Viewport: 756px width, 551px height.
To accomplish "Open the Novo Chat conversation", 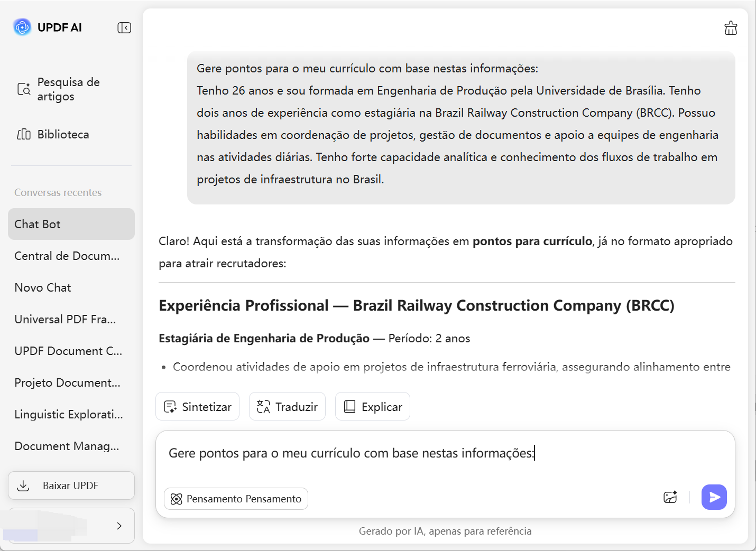I will pos(43,287).
